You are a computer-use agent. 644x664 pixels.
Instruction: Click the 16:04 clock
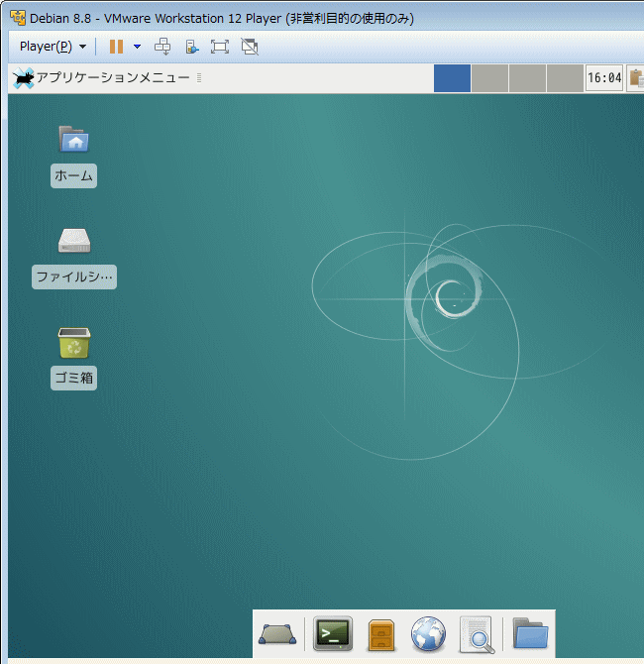point(604,78)
